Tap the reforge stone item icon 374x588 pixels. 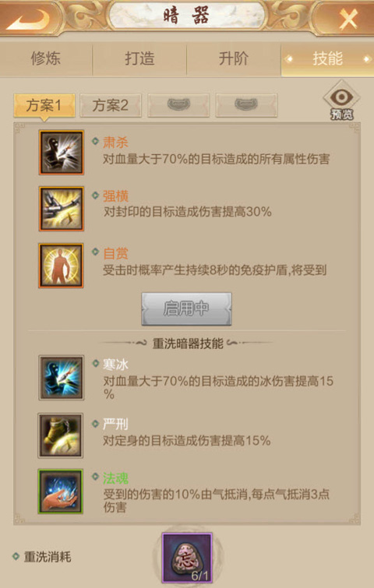click(x=187, y=558)
